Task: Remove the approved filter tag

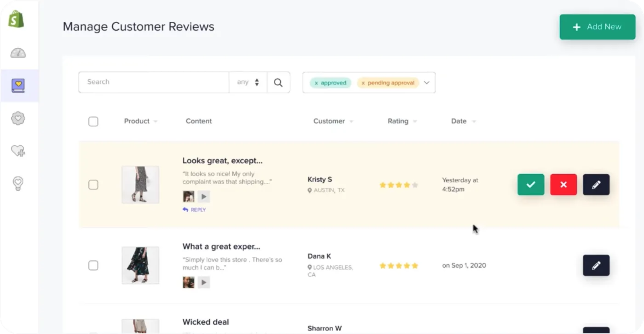Action: [316, 83]
